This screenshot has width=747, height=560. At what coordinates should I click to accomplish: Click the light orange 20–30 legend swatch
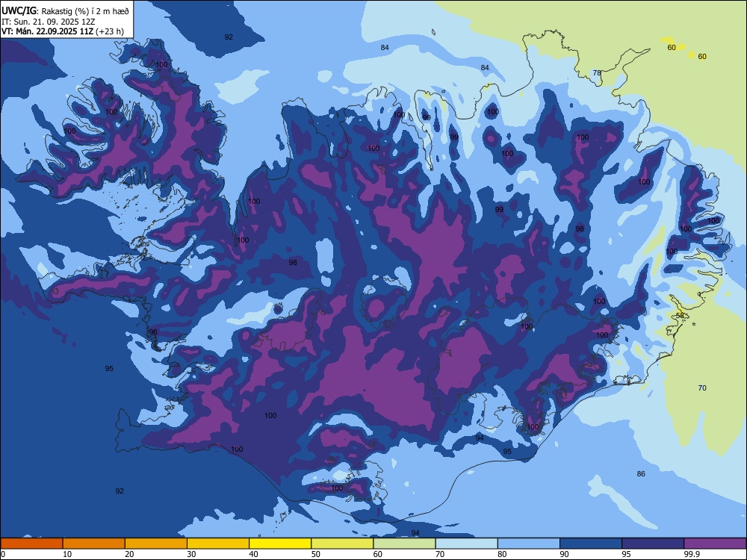coord(156,544)
